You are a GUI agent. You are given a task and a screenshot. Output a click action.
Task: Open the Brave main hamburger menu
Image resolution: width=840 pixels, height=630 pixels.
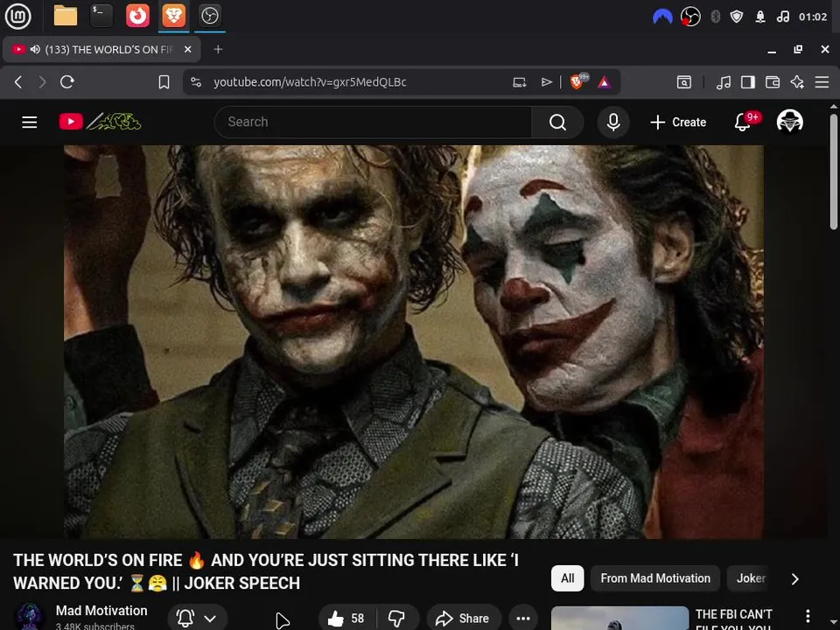tap(822, 82)
